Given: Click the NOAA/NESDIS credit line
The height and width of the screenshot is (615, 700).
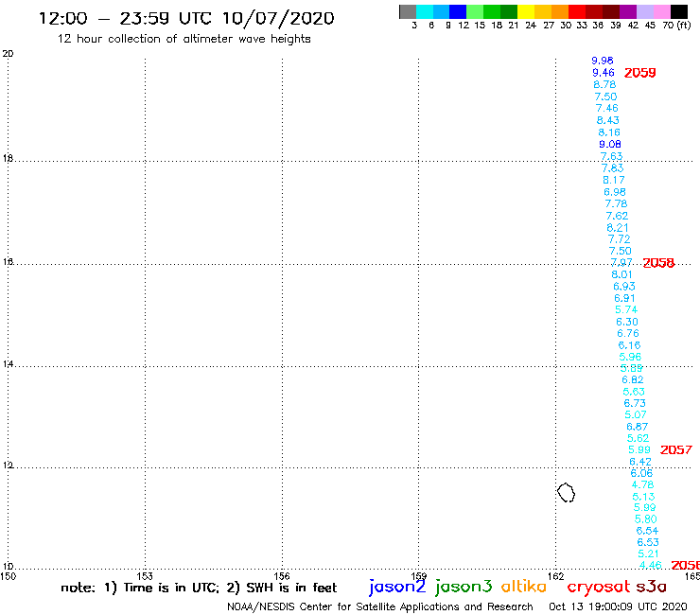Looking at the screenshot, I should click(x=380, y=607).
